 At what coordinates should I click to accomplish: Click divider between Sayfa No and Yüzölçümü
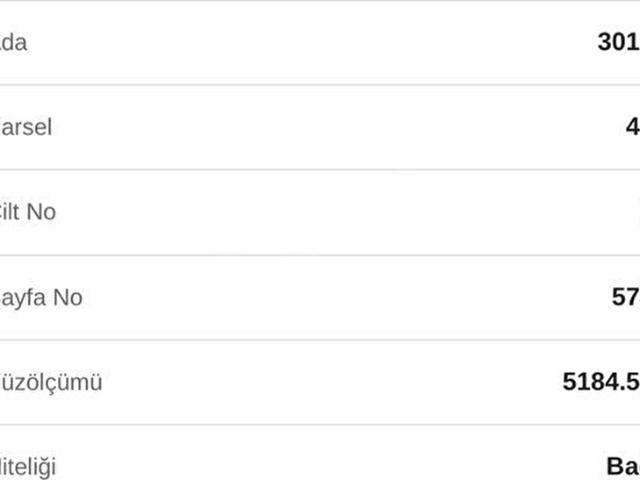(x=320, y=340)
